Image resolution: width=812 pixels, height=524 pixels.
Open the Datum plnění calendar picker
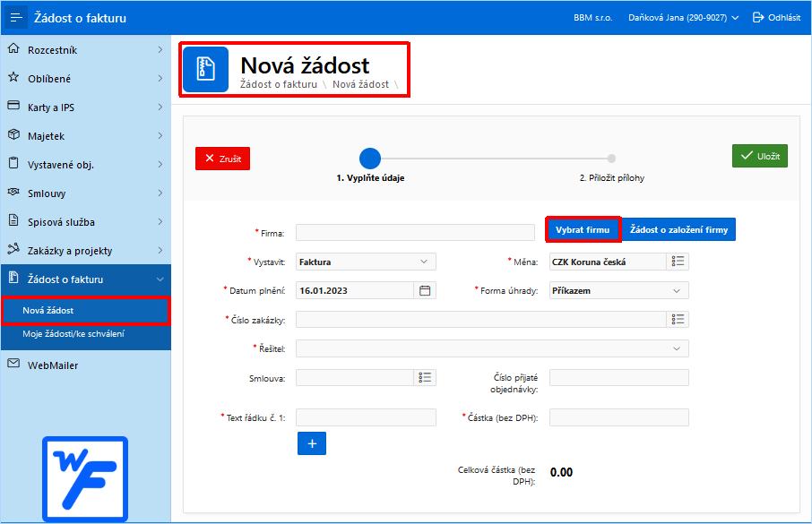pos(425,290)
